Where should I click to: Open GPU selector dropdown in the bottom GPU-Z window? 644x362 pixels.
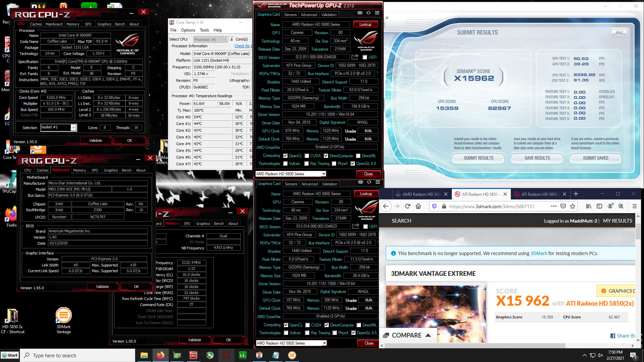(x=324, y=343)
